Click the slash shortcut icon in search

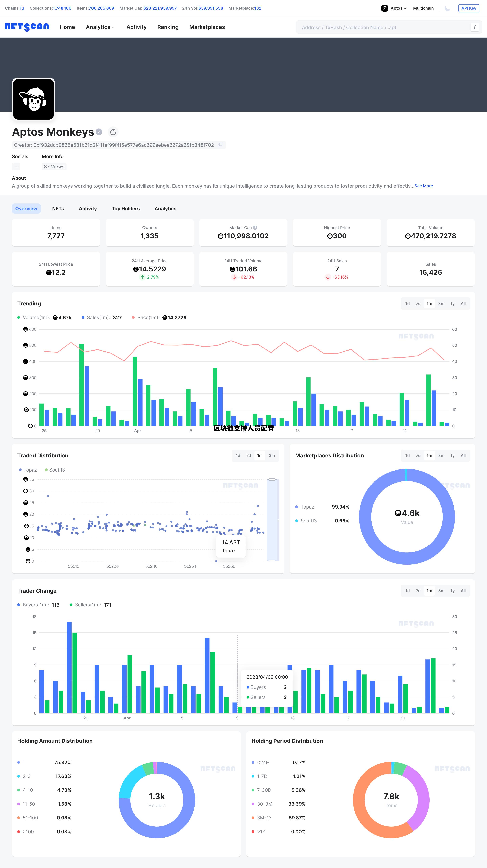click(x=474, y=27)
